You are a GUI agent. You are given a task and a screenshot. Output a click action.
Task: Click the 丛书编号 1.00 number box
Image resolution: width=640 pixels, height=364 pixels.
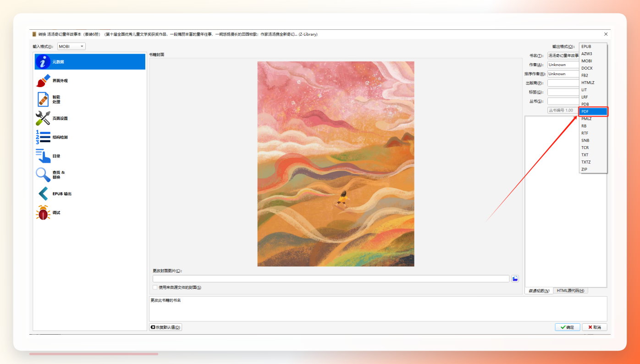(563, 110)
